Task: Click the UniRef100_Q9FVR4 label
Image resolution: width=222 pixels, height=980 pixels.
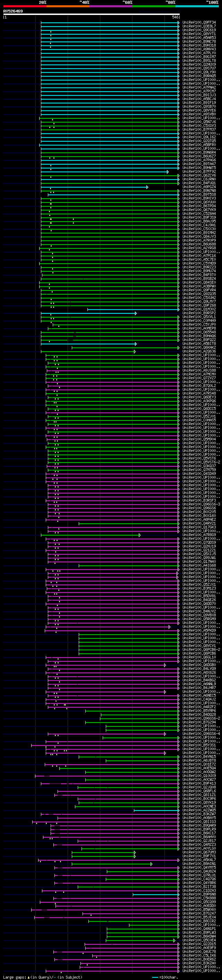Action: [x=199, y=290]
